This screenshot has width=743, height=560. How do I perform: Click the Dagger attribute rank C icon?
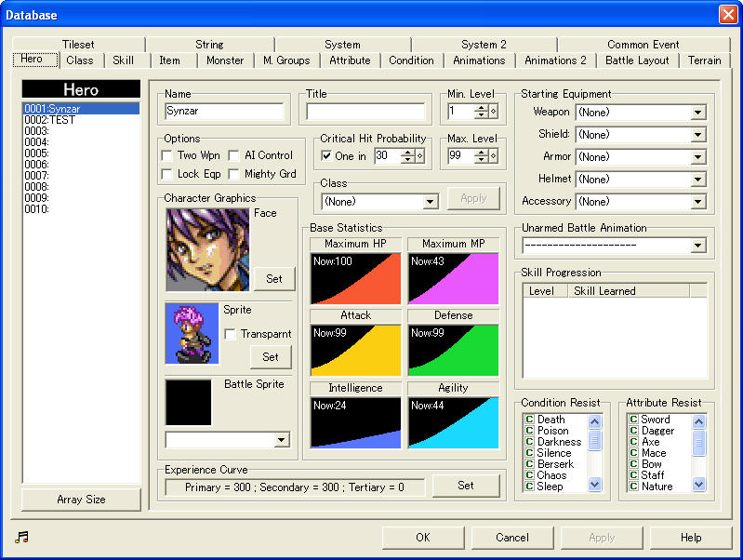633,431
